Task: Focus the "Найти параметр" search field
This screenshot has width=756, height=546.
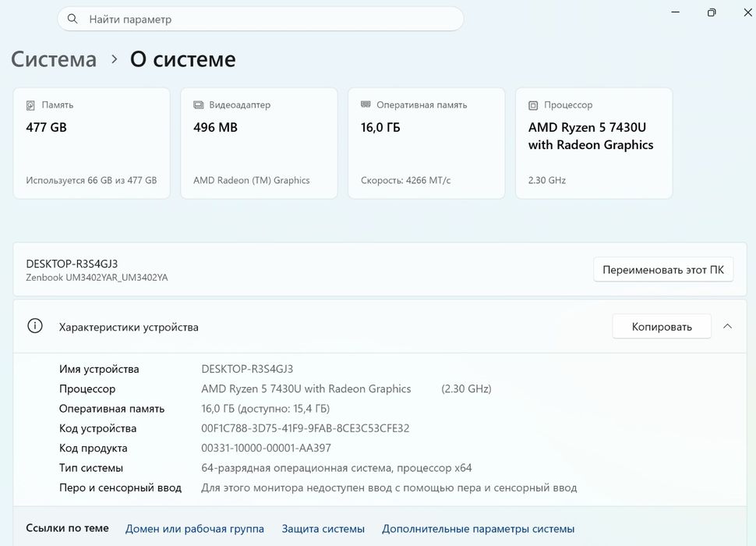Action: pyautogui.click(x=260, y=19)
